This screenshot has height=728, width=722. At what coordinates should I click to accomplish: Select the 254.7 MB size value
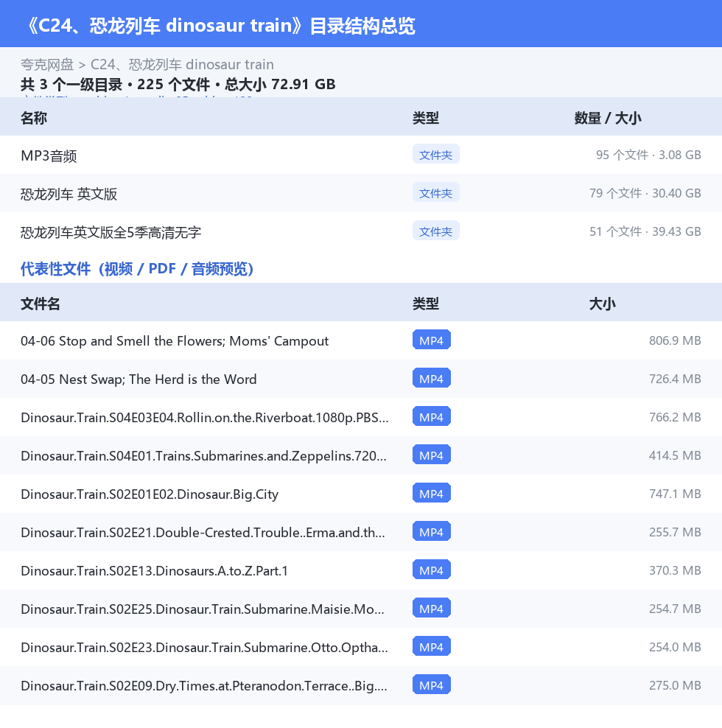[x=675, y=609]
